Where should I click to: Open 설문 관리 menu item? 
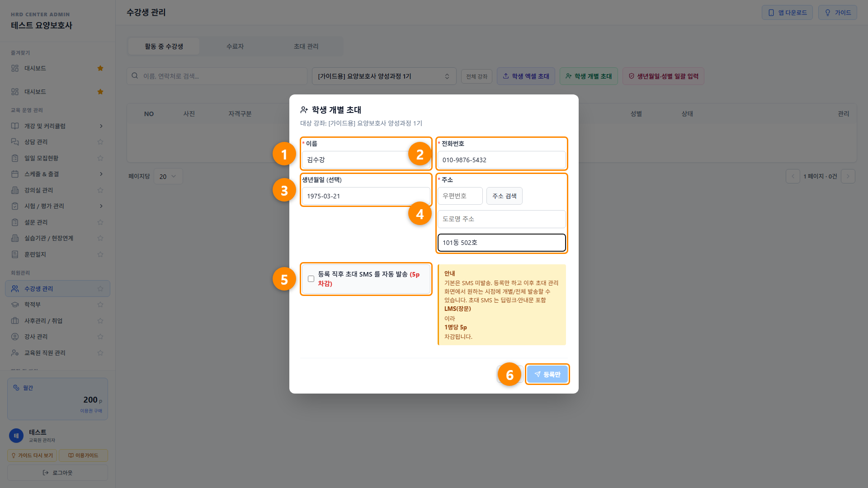pos(57,222)
